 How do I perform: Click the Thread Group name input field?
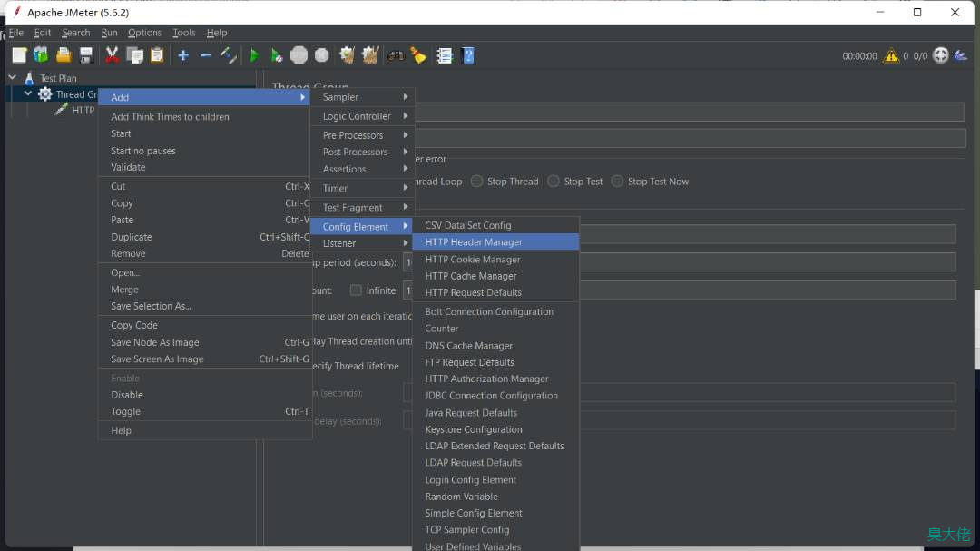(690, 112)
